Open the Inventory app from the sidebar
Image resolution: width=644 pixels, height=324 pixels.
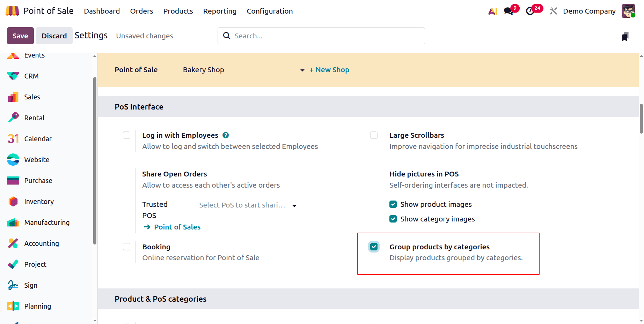click(x=38, y=201)
